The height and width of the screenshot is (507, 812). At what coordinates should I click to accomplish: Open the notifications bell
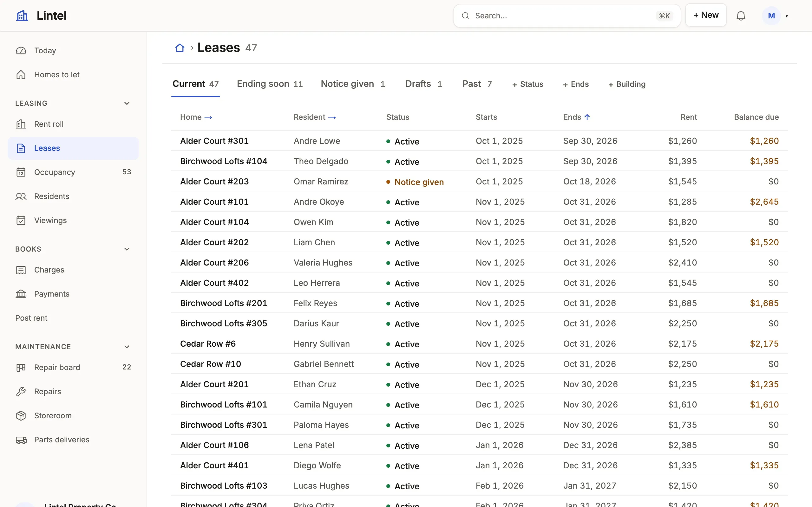(741, 16)
